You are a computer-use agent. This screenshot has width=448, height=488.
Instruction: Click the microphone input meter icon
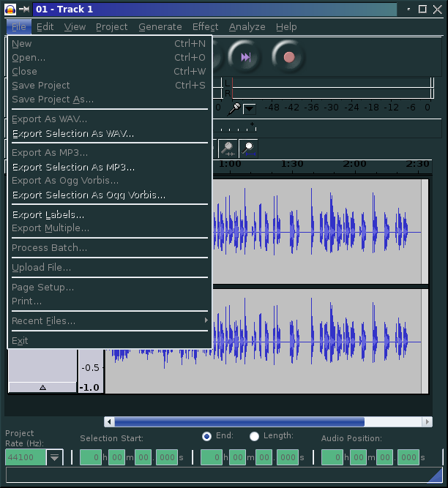(235, 108)
